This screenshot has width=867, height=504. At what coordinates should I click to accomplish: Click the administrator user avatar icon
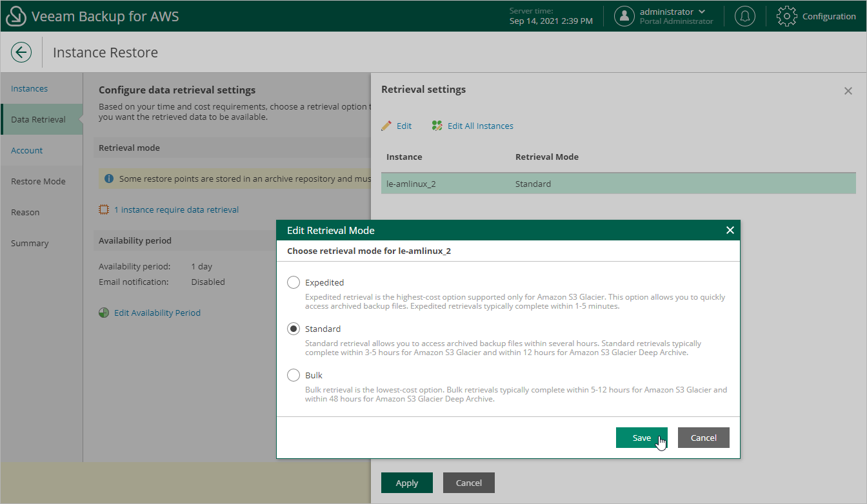pos(624,16)
